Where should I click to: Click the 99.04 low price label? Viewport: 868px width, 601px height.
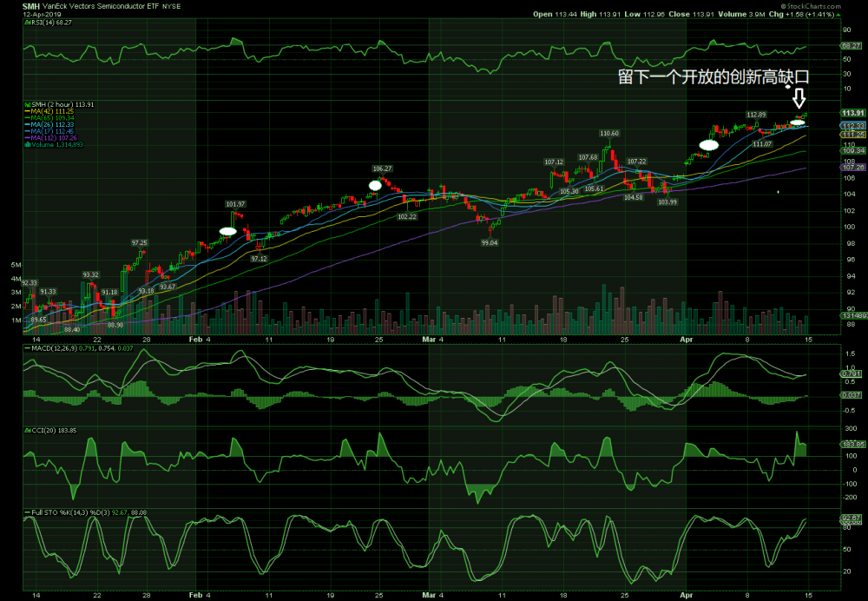click(x=489, y=243)
